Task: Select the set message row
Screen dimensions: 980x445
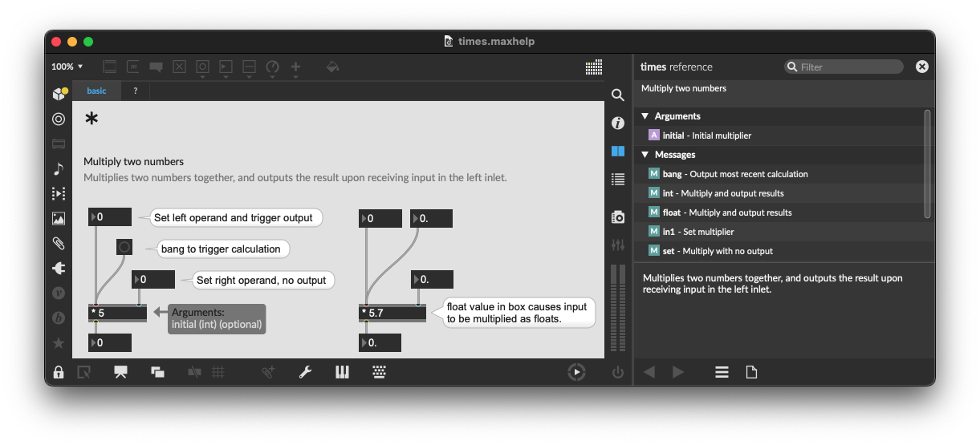Action: click(779, 251)
